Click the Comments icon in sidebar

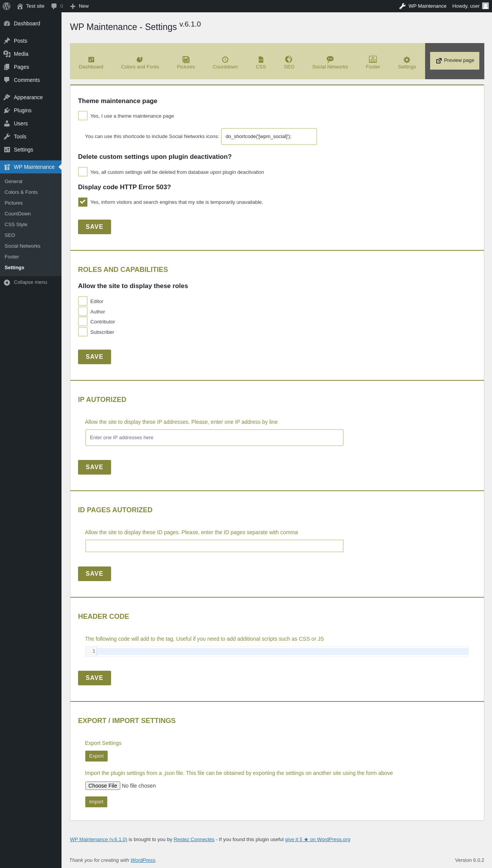[7, 80]
